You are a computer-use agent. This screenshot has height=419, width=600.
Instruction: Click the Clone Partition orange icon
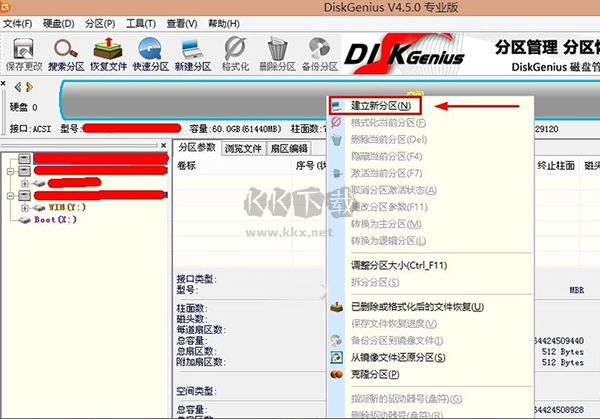pyautogui.click(x=337, y=374)
